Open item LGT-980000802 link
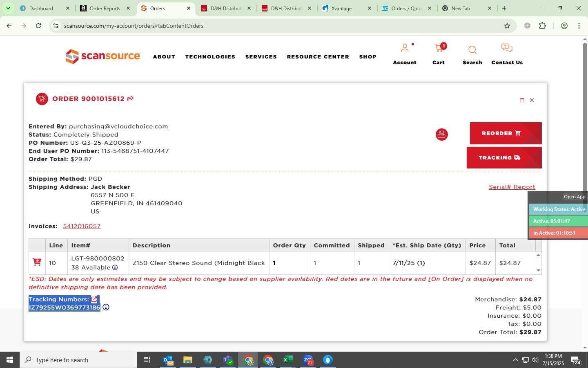Image resolution: width=588 pixels, height=368 pixels. [x=98, y=258]
